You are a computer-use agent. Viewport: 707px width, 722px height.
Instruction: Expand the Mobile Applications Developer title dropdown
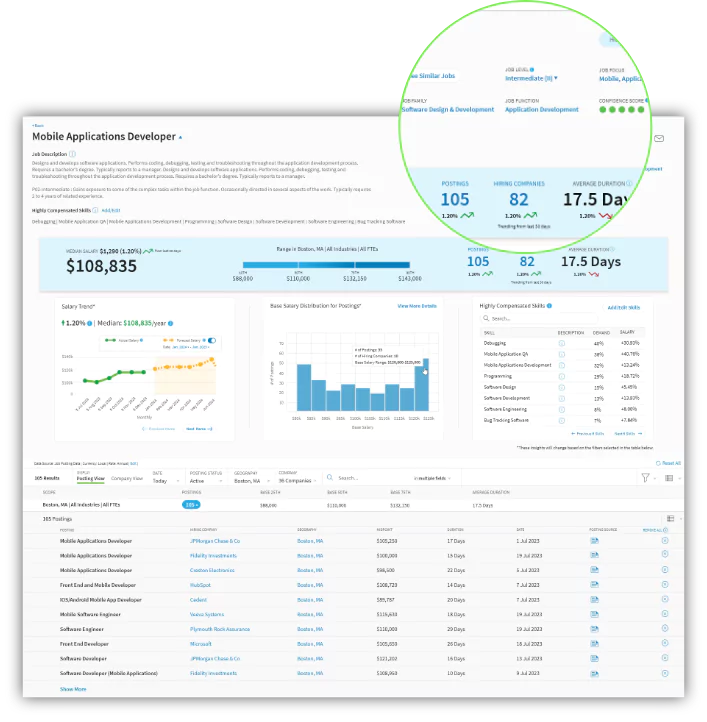(180, 135)
